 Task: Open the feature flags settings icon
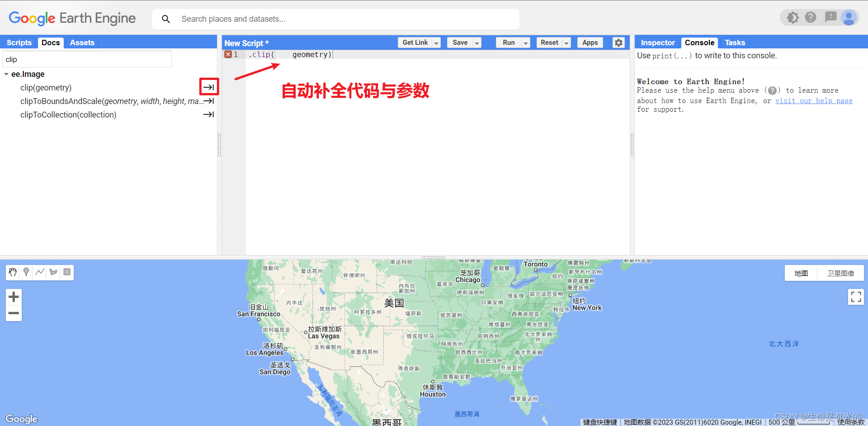coord(793,18)
